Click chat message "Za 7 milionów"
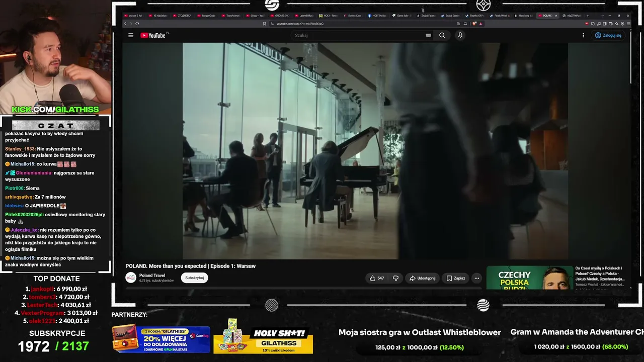This screenshot has height=362, width=644. click(50, 197)
